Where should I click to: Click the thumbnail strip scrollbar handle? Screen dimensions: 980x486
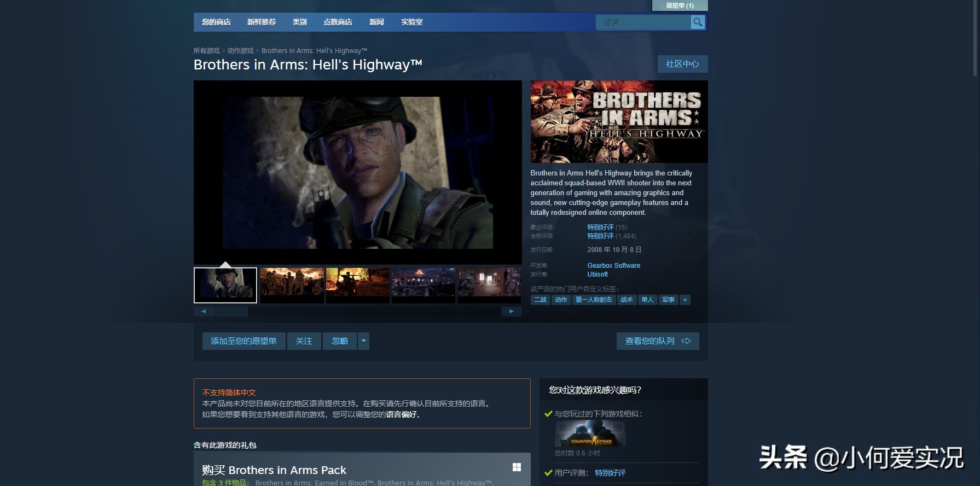tap(231, 311)
